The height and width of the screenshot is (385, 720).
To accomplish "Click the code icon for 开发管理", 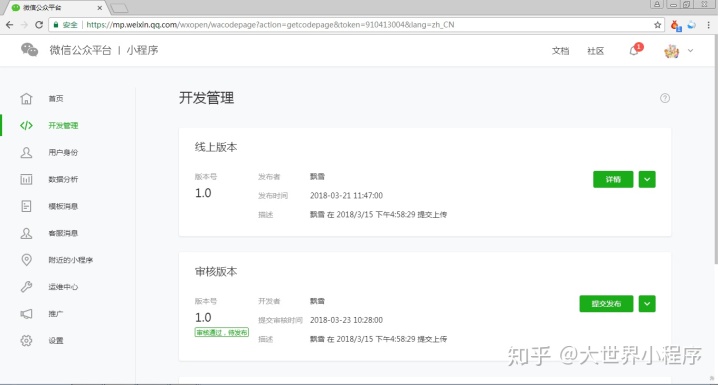I will (27, 125).
